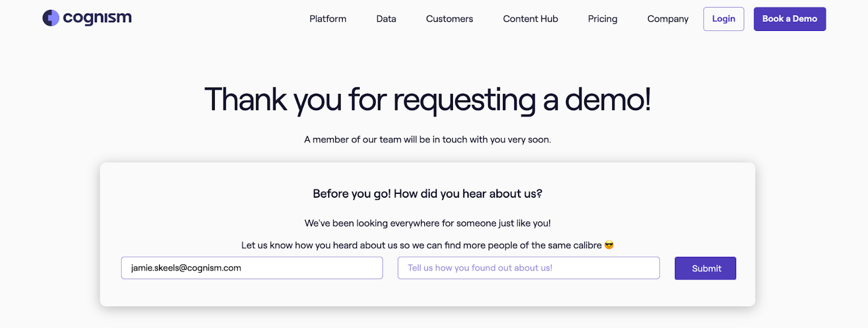
Task: Click the cognism wordmark text
Action: pyautogui.click(x=97, y=18)
